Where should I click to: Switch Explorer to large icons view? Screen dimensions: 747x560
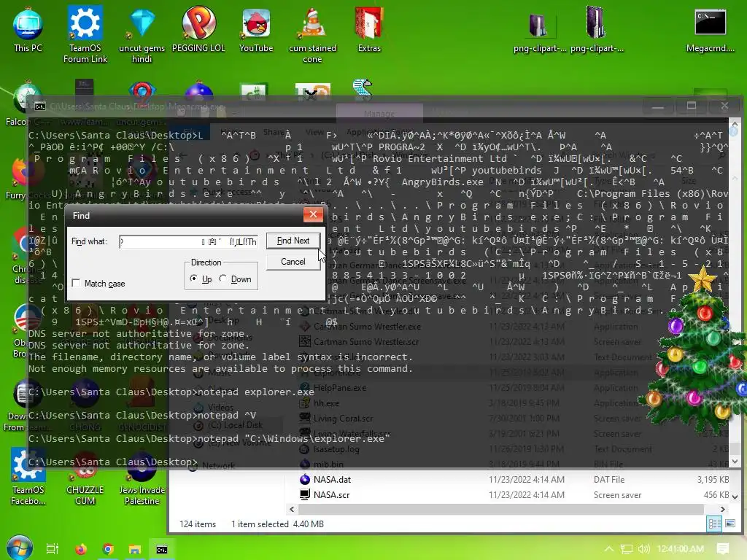point(729,524)
